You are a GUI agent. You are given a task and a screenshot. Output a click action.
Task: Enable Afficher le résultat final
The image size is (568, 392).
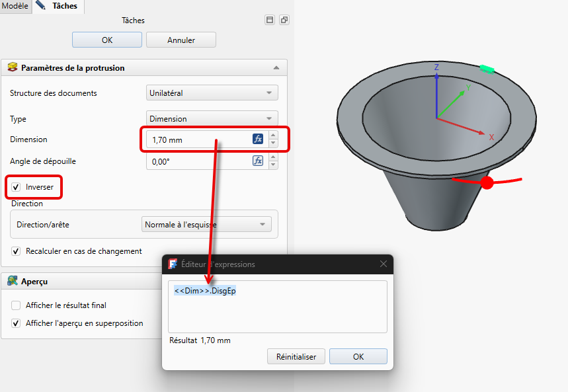(16, 305)
